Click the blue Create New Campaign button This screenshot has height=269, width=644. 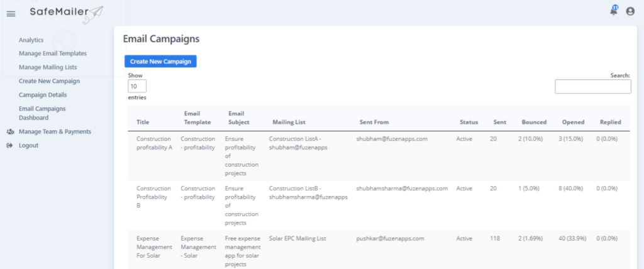click(x=160, y=62)
